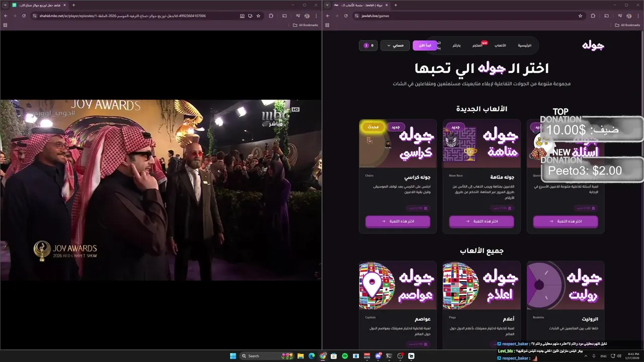Go back in left Shahid browser window
The height and width of the screenshot is (362, 644).
tap(6, 16)
